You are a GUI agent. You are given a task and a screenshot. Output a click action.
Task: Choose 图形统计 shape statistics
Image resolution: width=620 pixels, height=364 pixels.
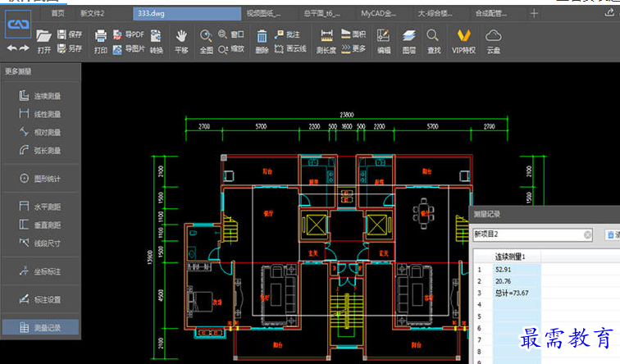(40, 179)
